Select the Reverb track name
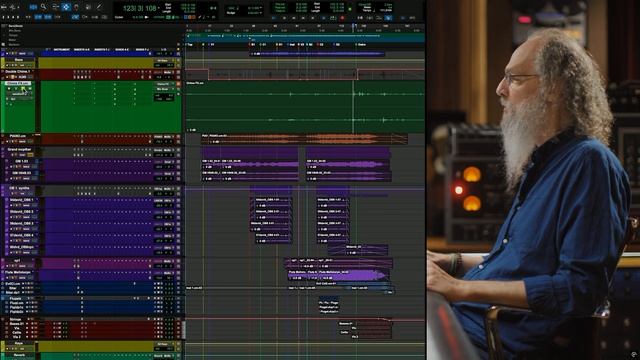Screen dimensions: 640x360 (19, 355)
